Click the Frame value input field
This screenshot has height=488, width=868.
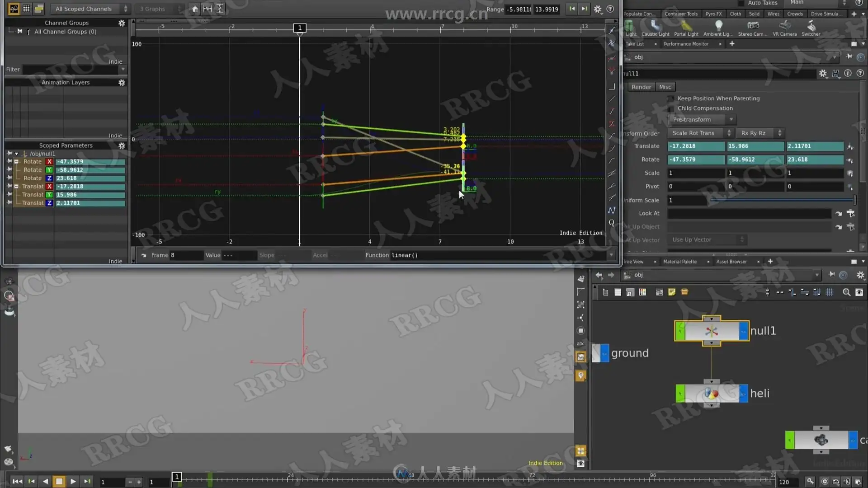pos(186,255)
